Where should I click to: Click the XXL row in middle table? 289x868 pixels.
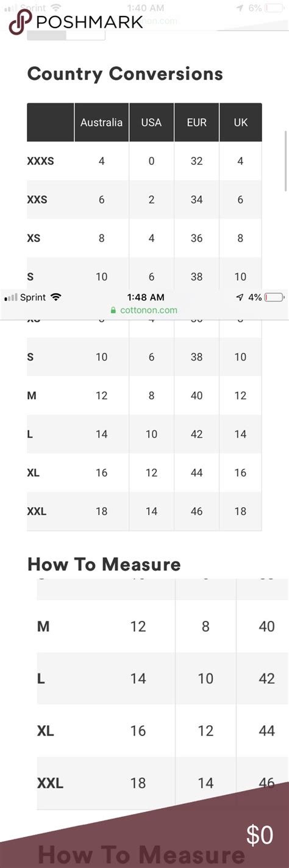[144, 512]
